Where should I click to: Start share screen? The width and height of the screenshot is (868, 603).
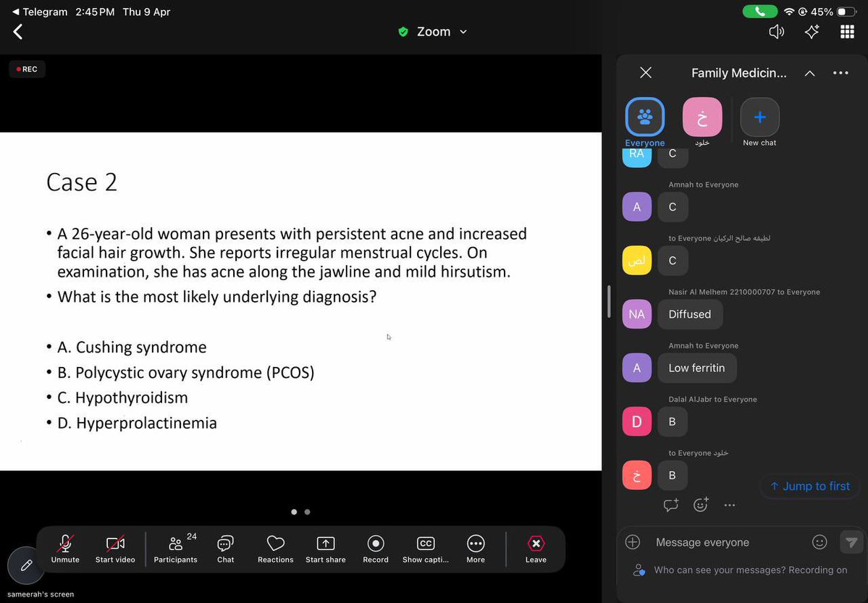(326, 549)
